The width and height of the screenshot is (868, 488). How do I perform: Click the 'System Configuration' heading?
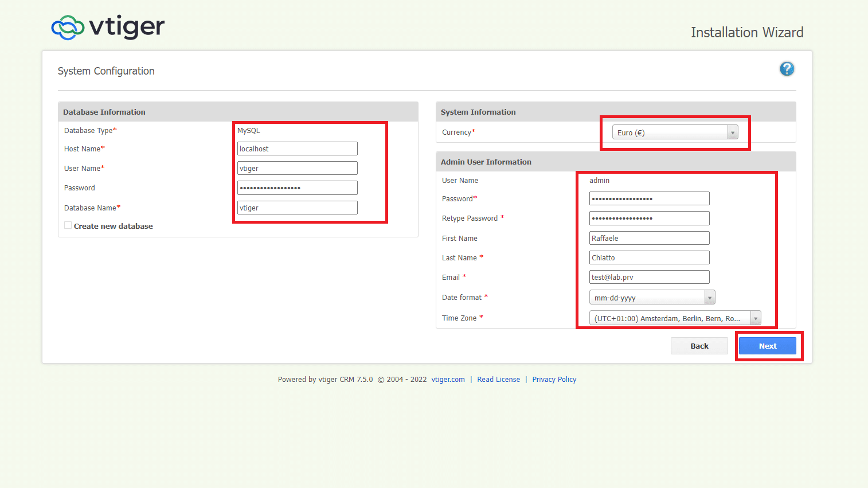(106, 71)
